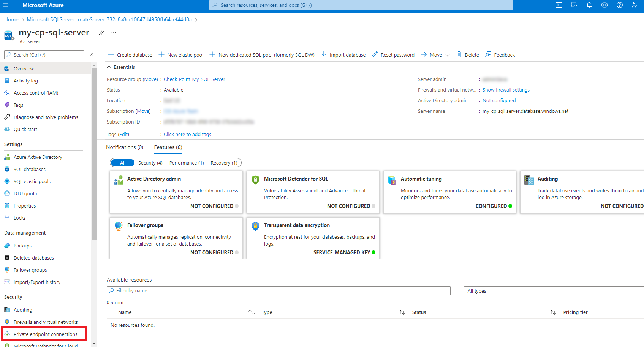Open the Transparent data encryption card
The height and width of the screenshot is (347, 644).
click(313, 238)
